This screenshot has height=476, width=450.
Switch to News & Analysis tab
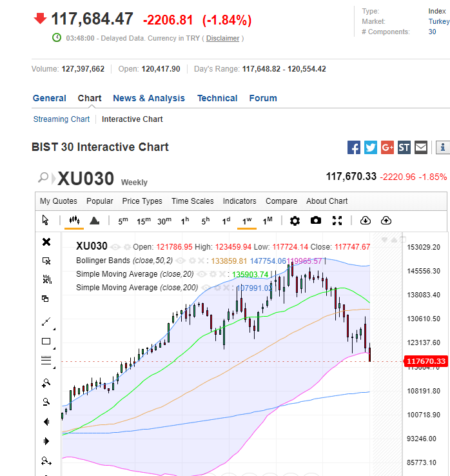pyautogui.click(x=149, y=98)
